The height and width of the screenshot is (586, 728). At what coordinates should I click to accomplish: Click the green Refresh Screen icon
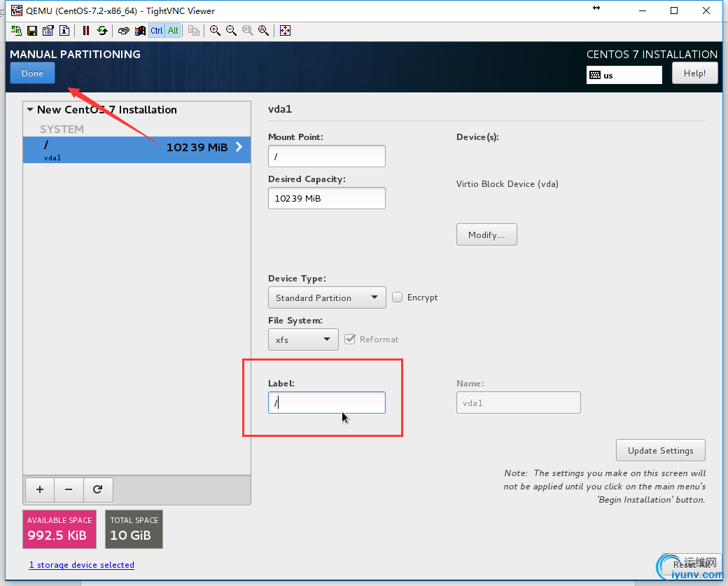[x=102, y=31]
